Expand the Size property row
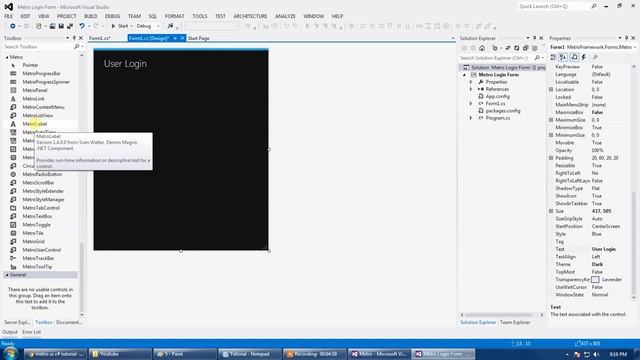The image size is (640, 360). (551, 211)
